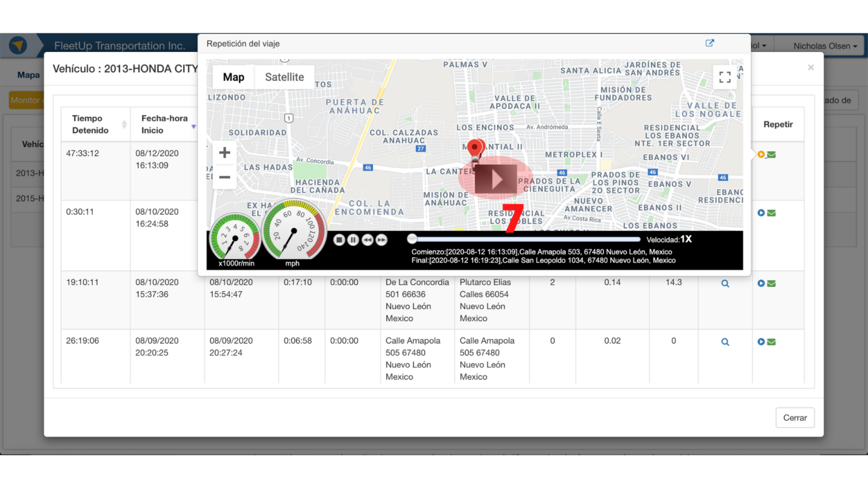Fast-forward the trip replay
This screenshot has height=488, width=868.
[381, 240]
